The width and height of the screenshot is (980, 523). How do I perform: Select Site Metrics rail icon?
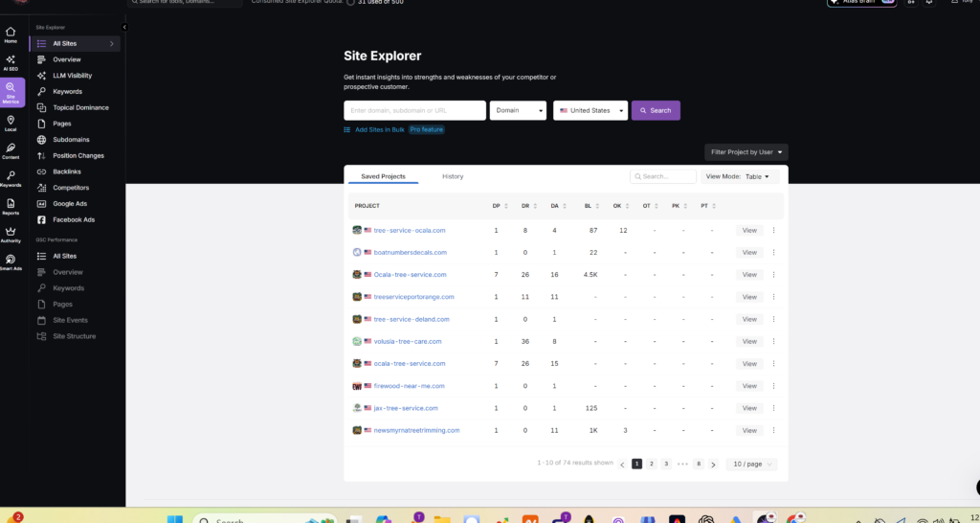tap(11, 93)
